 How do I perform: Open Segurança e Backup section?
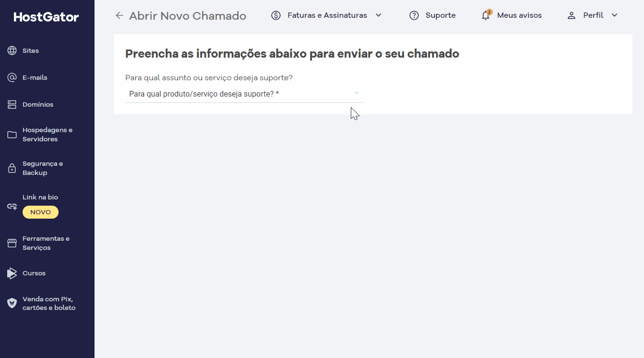[x=43, y=168]
